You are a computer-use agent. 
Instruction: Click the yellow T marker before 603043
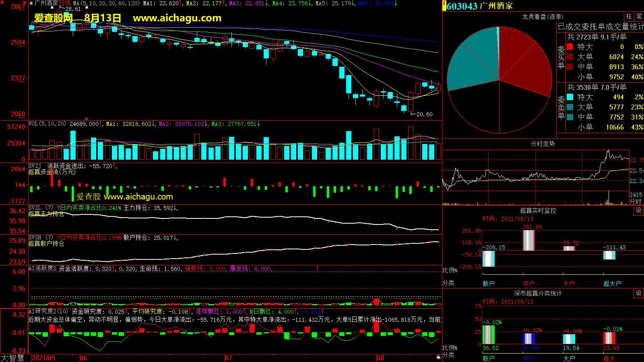click(x=444, y=6)
